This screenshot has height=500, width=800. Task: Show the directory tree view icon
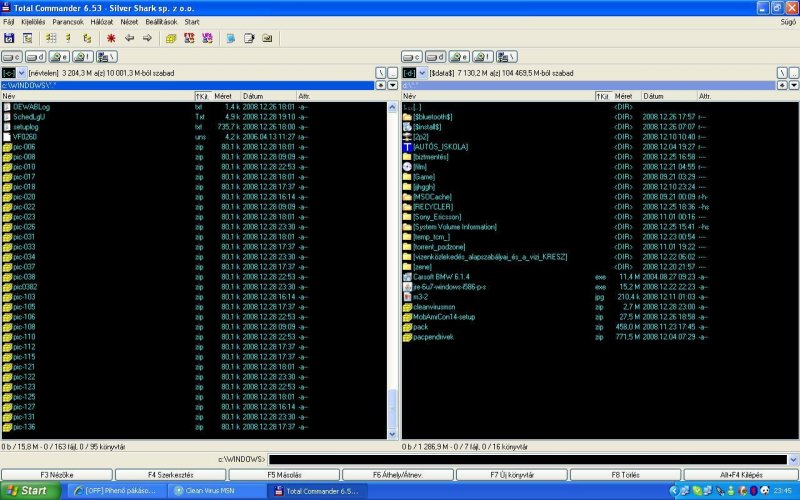coord(87,38)
